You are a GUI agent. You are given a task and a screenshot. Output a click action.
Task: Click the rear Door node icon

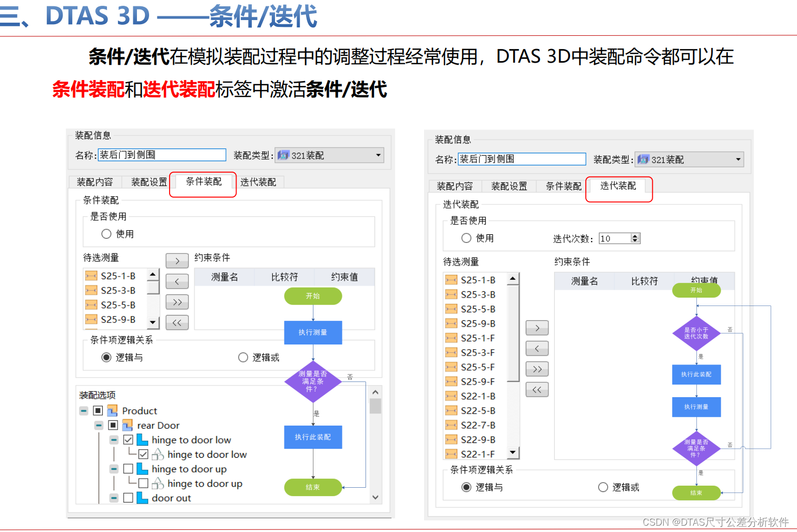tap(127, 425)
